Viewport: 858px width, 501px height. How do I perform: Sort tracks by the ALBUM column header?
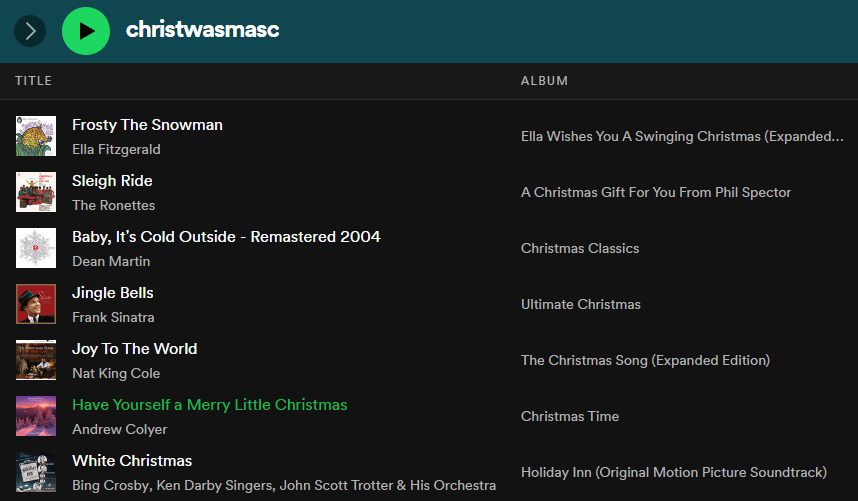click(x=544, y=81)
